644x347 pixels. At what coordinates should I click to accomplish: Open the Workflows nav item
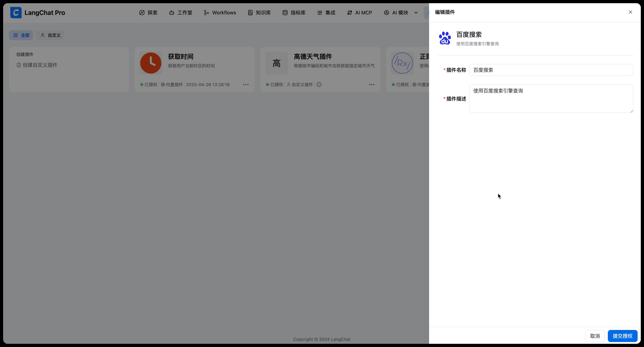[x=220, y=12]
